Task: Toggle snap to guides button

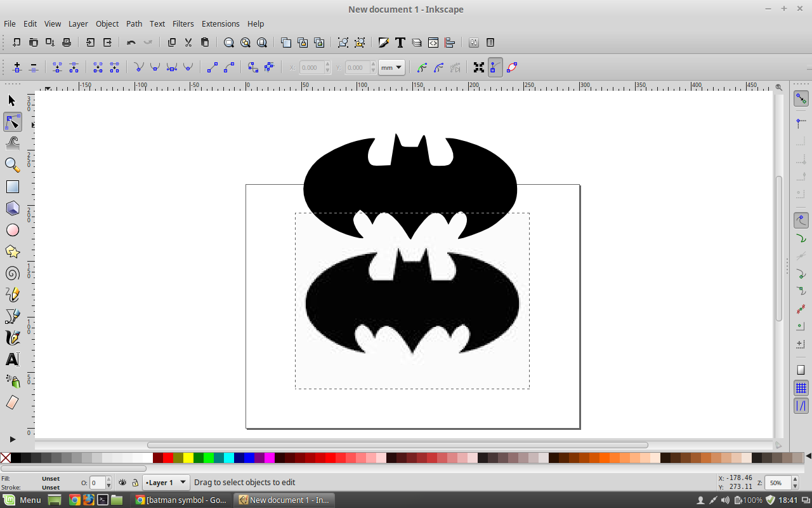Action: (x=801, y=405)
